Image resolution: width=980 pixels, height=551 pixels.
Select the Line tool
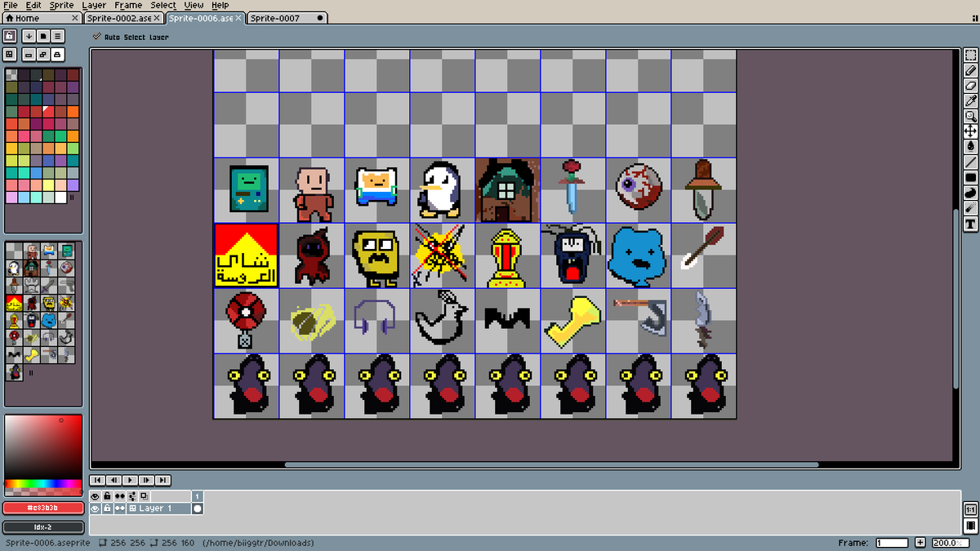(971, 162)
